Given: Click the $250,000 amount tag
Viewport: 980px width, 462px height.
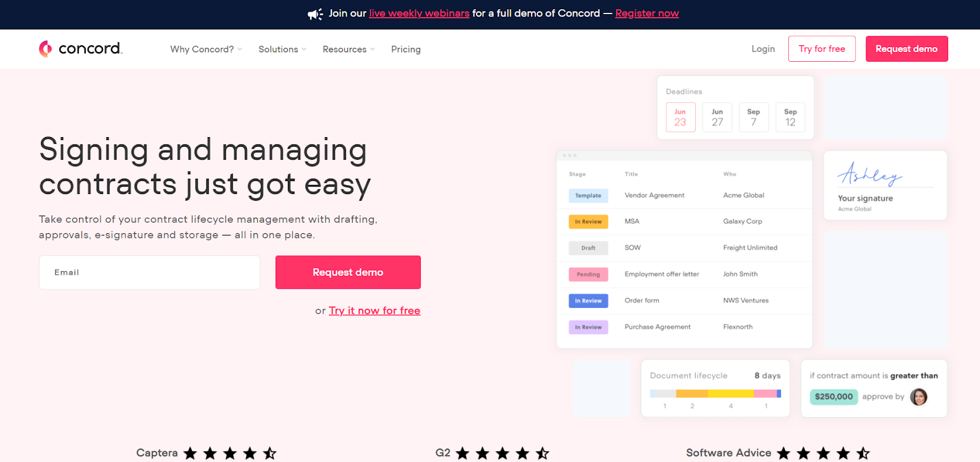Looking at the screenshot, I should coord(834,397).
